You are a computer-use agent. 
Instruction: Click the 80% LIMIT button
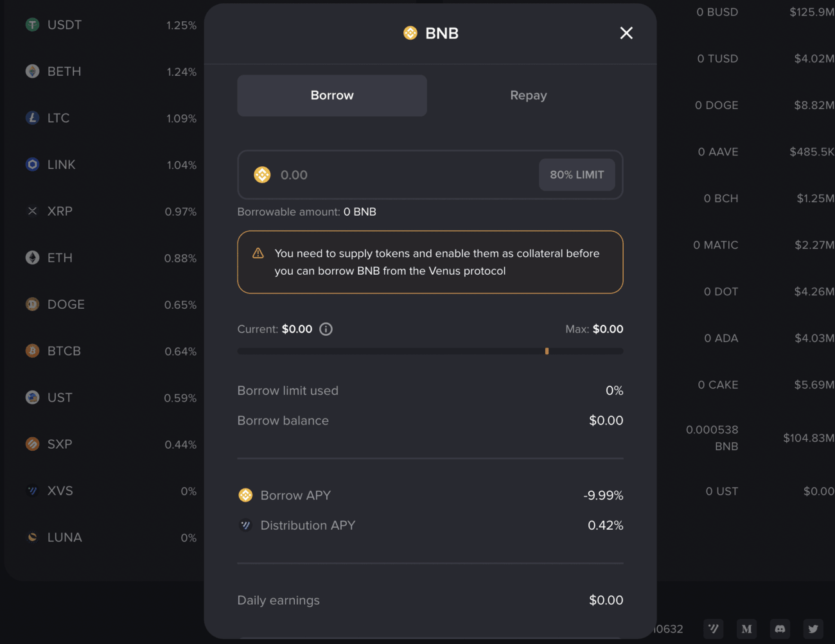coord(577,175)
